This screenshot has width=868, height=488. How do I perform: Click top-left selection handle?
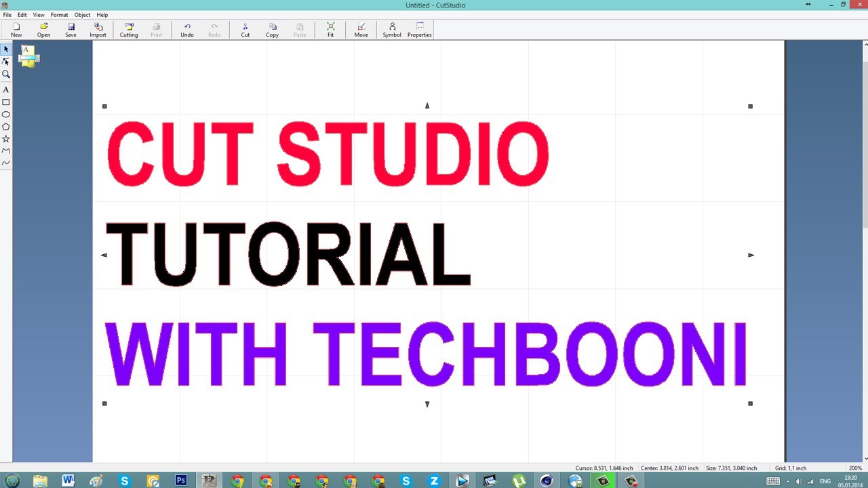104,106
